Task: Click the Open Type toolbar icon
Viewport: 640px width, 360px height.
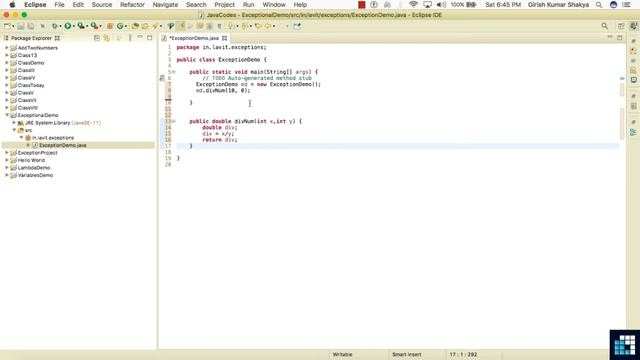Action: point(135,26)
